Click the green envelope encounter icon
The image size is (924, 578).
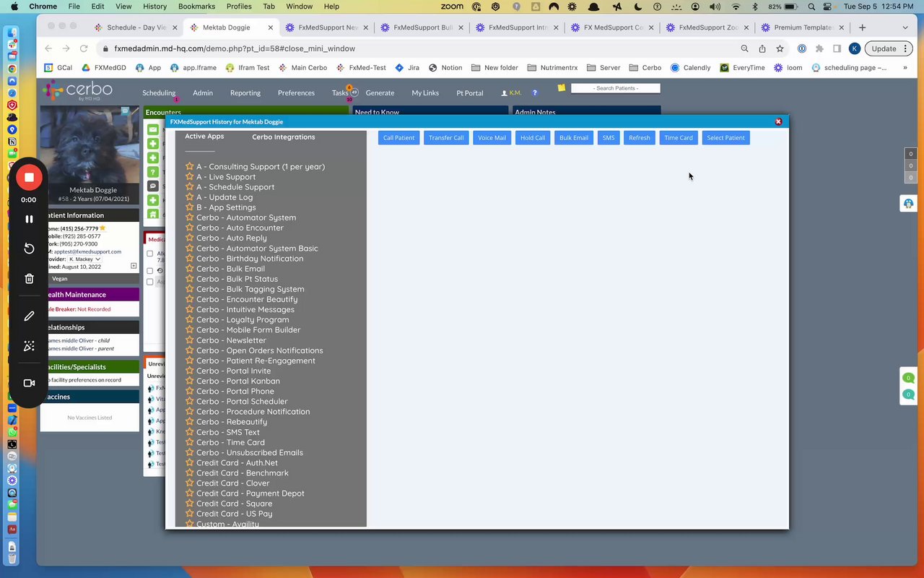pos(153,129)
